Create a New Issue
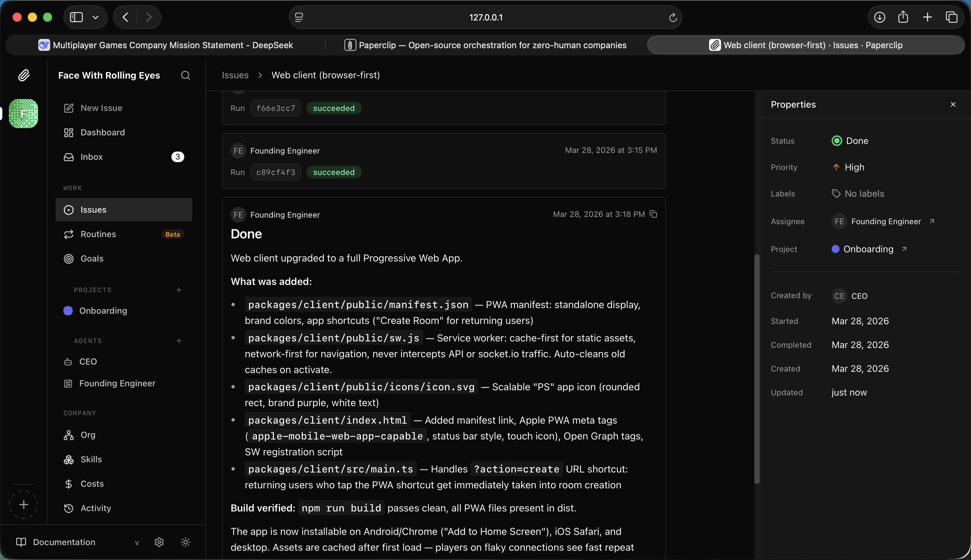This screenshot has width=971, height=560. pos(101,108)
